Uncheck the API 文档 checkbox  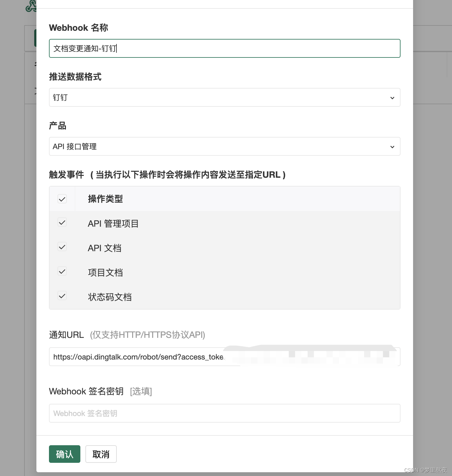click(62, 247)
